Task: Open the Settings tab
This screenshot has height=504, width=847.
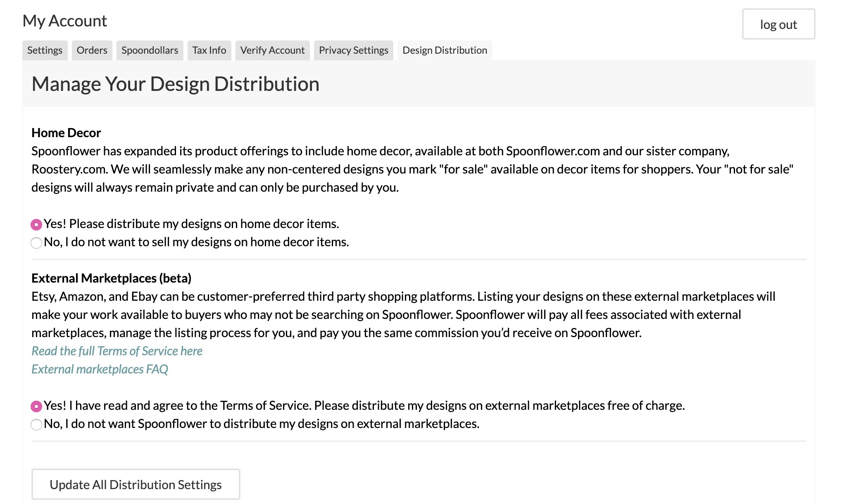Action: 45,50
